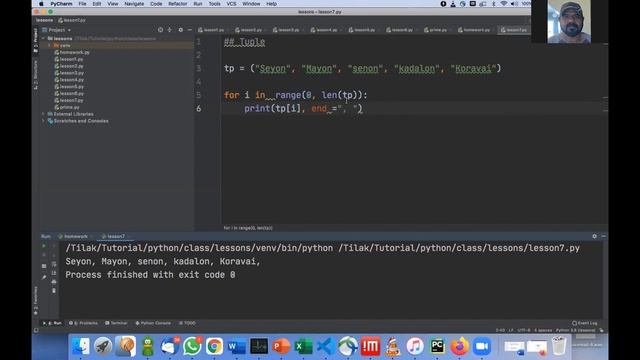Open Visual Studio Code from the Dock

click(325, 346)
